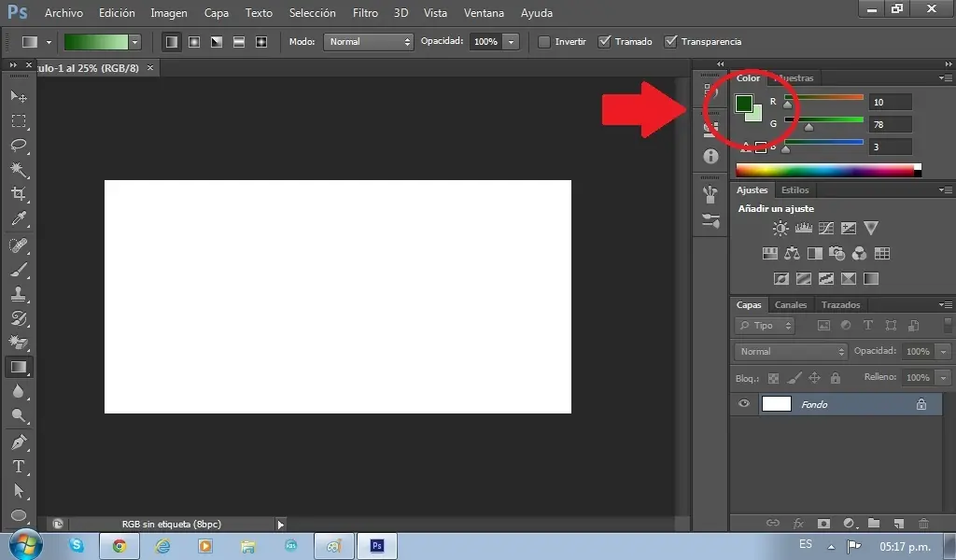Select the Pen tool

pos(19,441)
